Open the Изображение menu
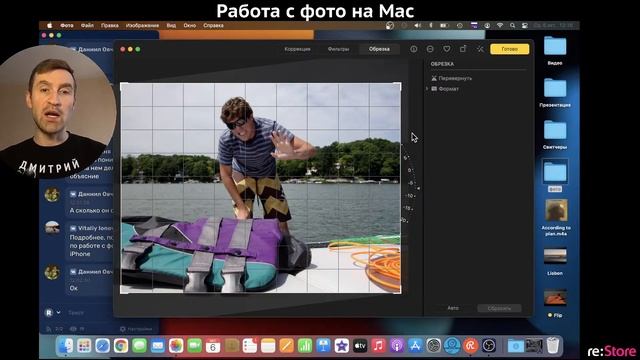The height and width of the screenshot is (360, 640). (142, 25)
